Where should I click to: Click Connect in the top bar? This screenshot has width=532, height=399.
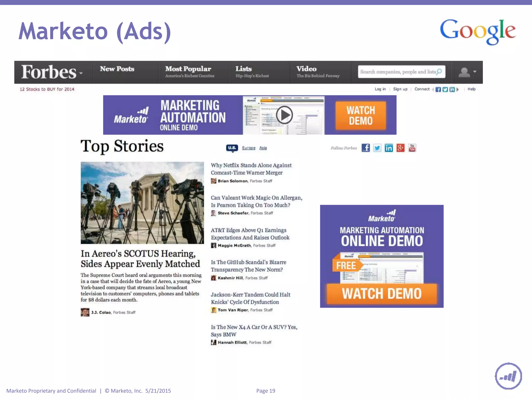pos(422,89)
